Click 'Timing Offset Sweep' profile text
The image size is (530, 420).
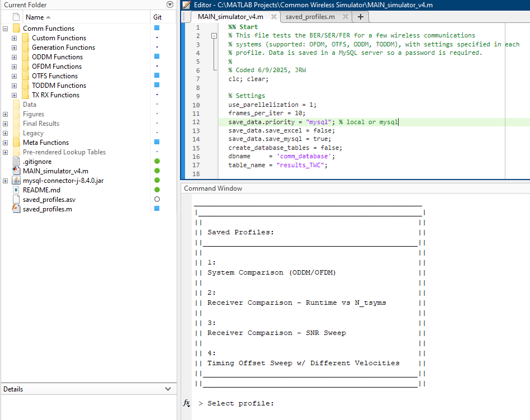coord(249,363)
